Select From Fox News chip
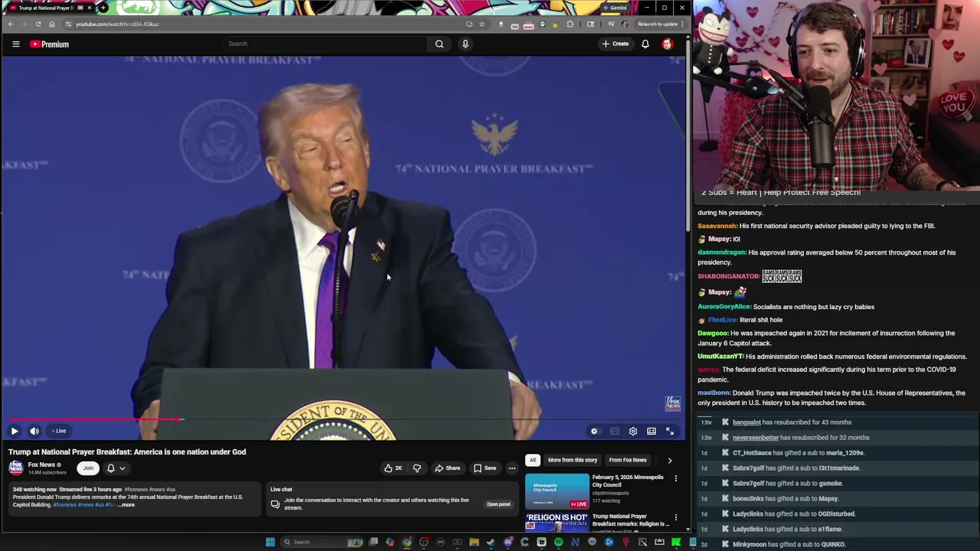This screenshot has width=980, height=551. click(628, 460)
